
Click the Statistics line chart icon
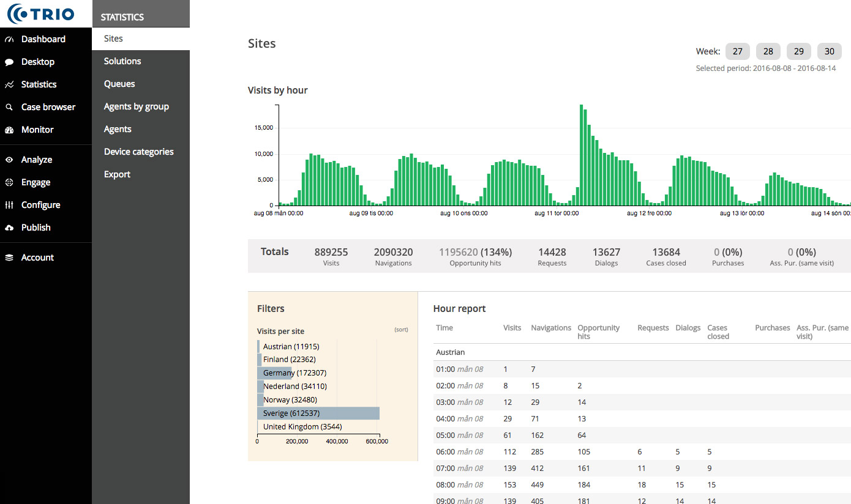point(9,84)
